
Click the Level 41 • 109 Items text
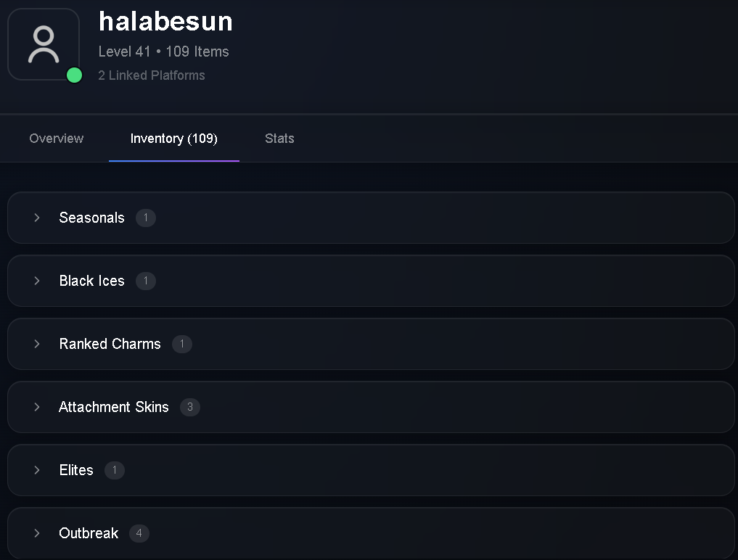click(x=163, y=52)
